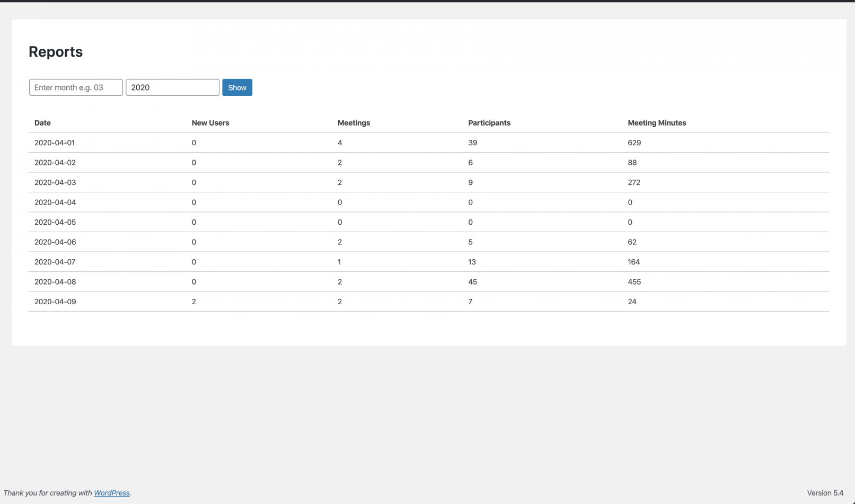Viewport: 855px width, 504px height.
Task: Click the 272 meeting minutes value
Action: pyautogui.click(x=634, y=182)
